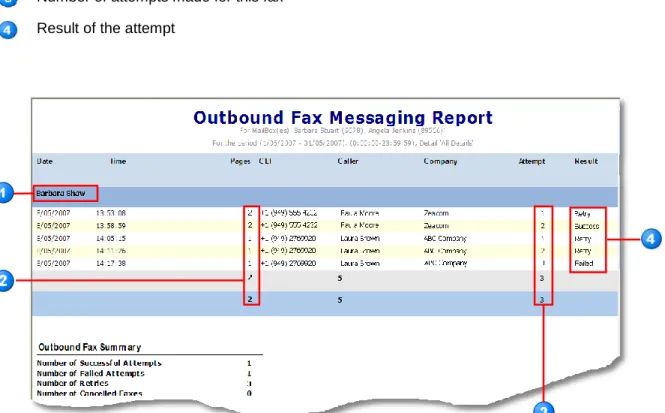The width and height of the screenshot is (665, 413).
Task: Click the "Outbound Fax Summary" heading
Action: point(89,347)
